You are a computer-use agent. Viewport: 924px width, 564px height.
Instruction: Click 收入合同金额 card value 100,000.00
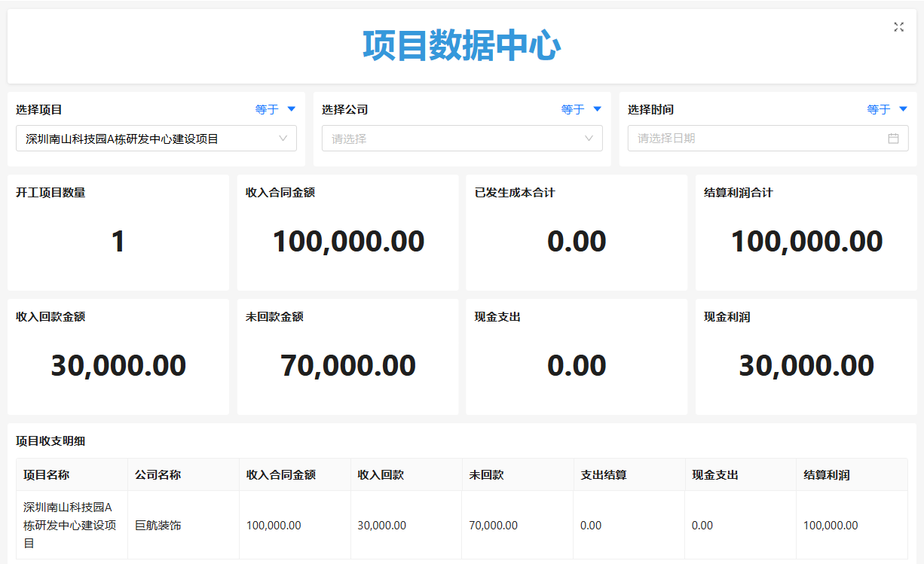[x=348, y=242]
